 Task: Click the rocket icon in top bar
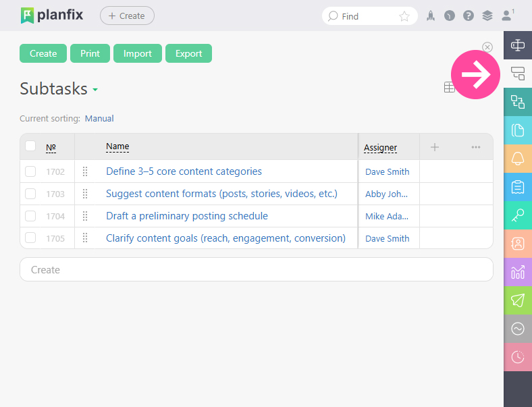pos(431,16)
